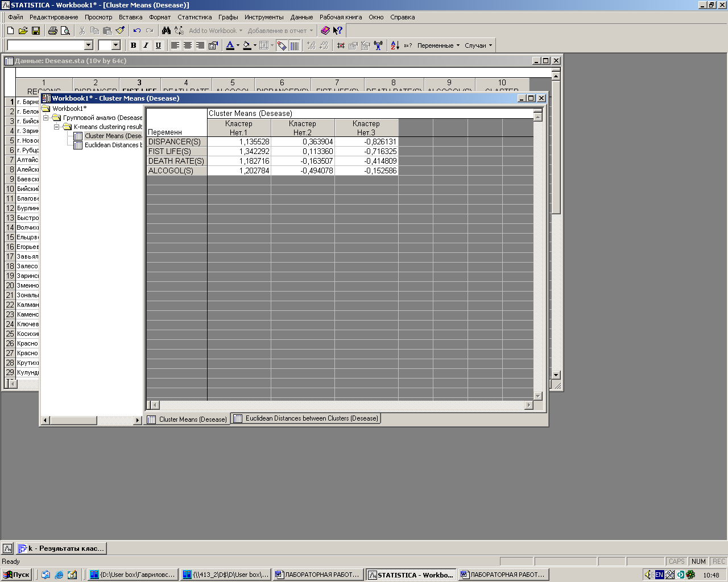Click the Find binoculars icon
The image size is (728, 582).
pyautogui.click(x=166, y=31)
